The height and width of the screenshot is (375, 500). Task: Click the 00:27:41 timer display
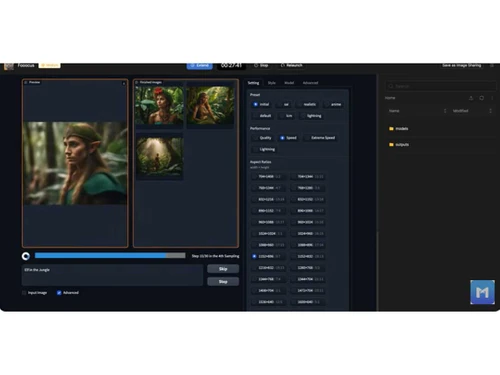click(231, 66)
